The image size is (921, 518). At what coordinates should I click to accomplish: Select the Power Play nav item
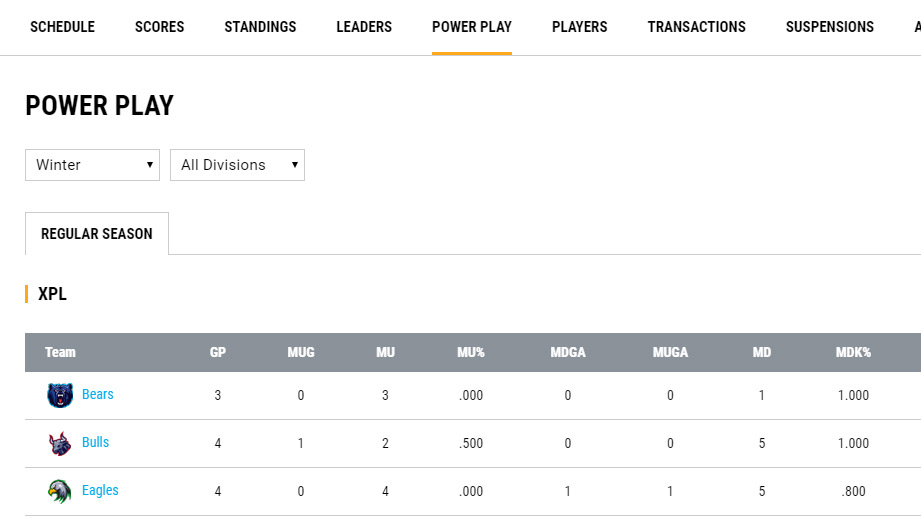click(472, 27)
